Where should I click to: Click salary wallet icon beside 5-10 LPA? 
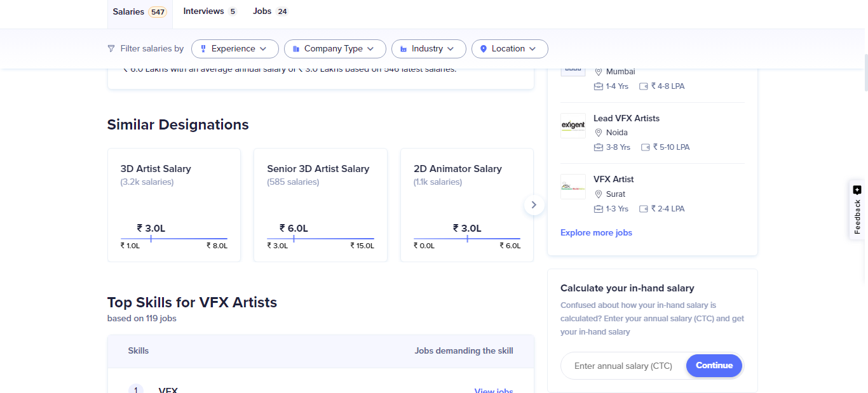(x=645, y=147)
